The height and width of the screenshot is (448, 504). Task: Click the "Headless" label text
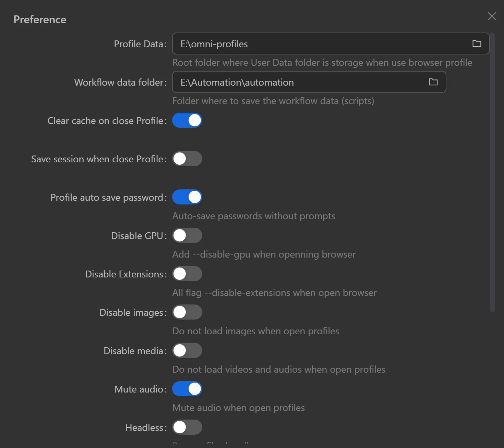tap(144, 428)
